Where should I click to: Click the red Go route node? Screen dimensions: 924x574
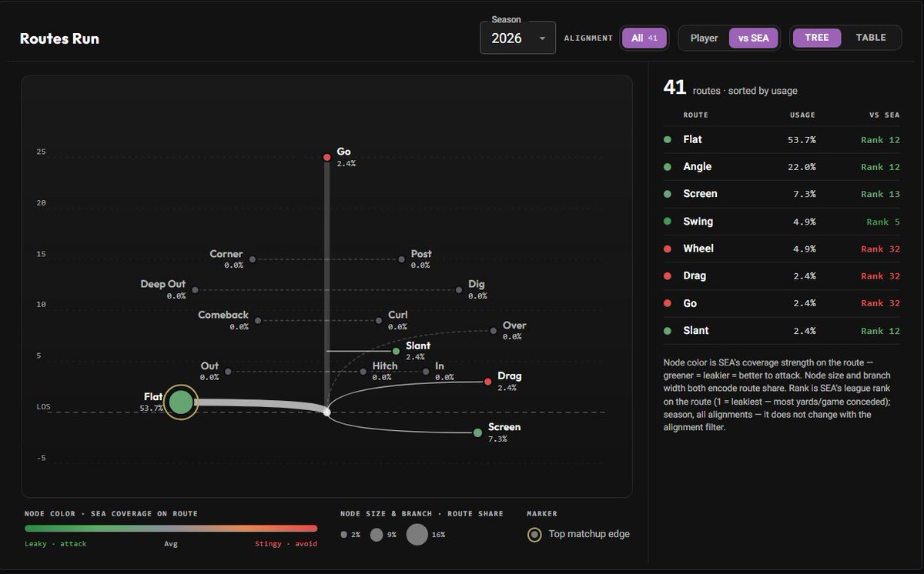[x=326, y=157]
